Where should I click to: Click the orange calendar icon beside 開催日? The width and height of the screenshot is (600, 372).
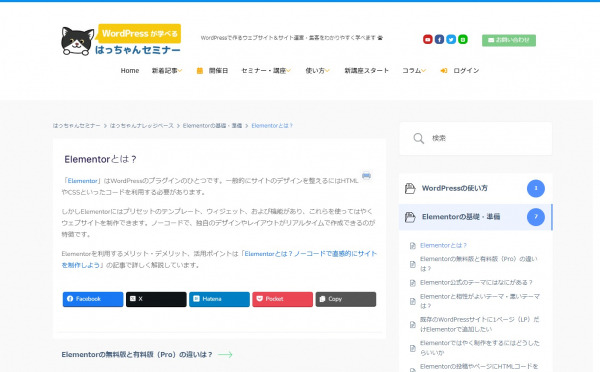click(200, 70)
